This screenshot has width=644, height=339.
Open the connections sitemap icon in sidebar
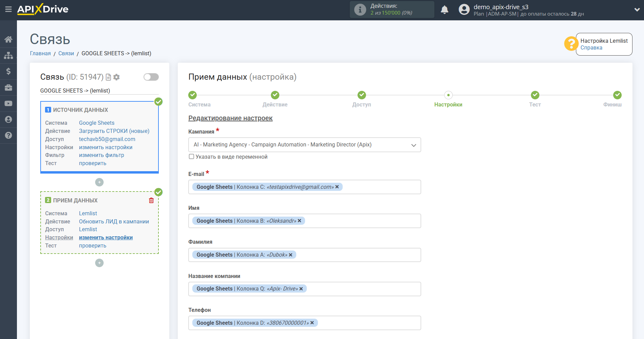[x=8, y=55]
